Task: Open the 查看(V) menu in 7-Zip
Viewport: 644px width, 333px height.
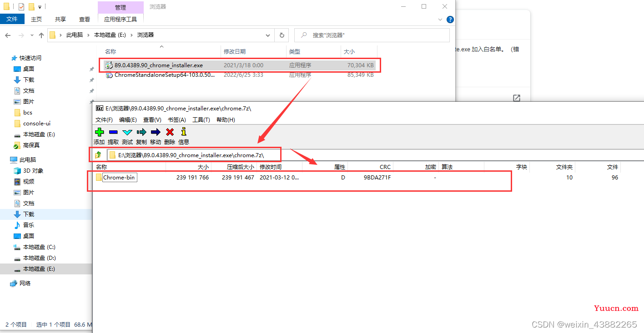Action: pos(152,119)
